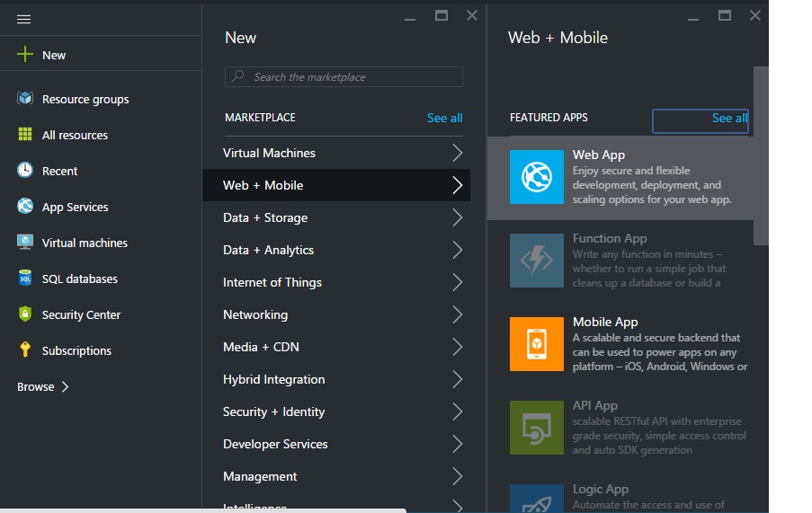Expand Hybrid Integration chevron
This screenshot has height=513, width=812.
457,379
